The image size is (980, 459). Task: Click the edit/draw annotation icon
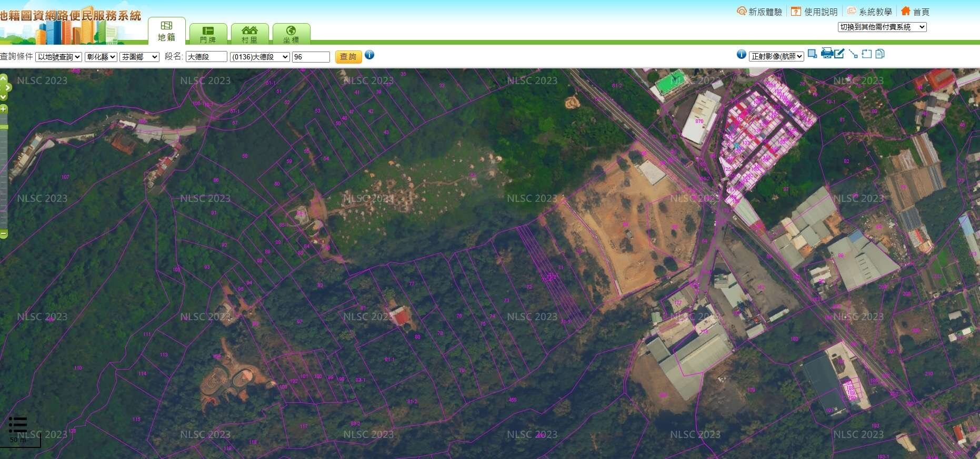(839, 54)
